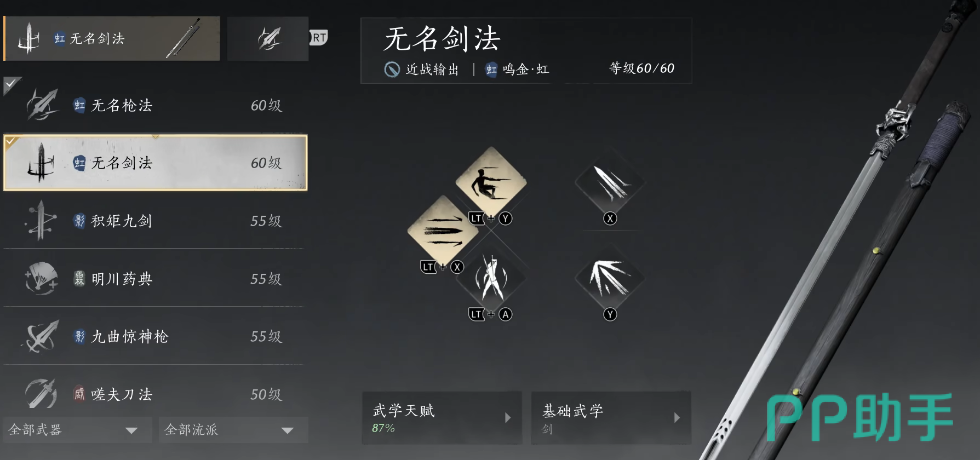Toggle the checkmark on selected 无名剑法 entry
The image size is (980, 460).
click(x=12, y=142)
